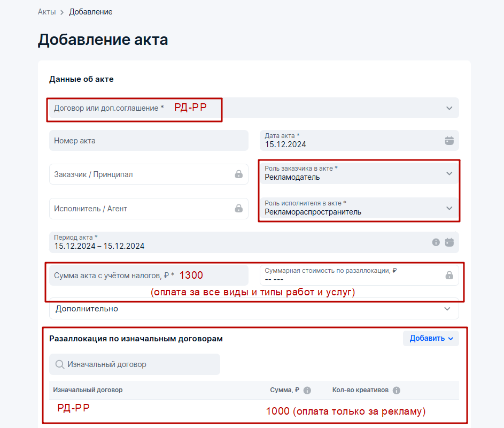Click the Номер акта input field
Image resolution: width=504 pixels, height=428 pixels.
(x=149, y=141)
